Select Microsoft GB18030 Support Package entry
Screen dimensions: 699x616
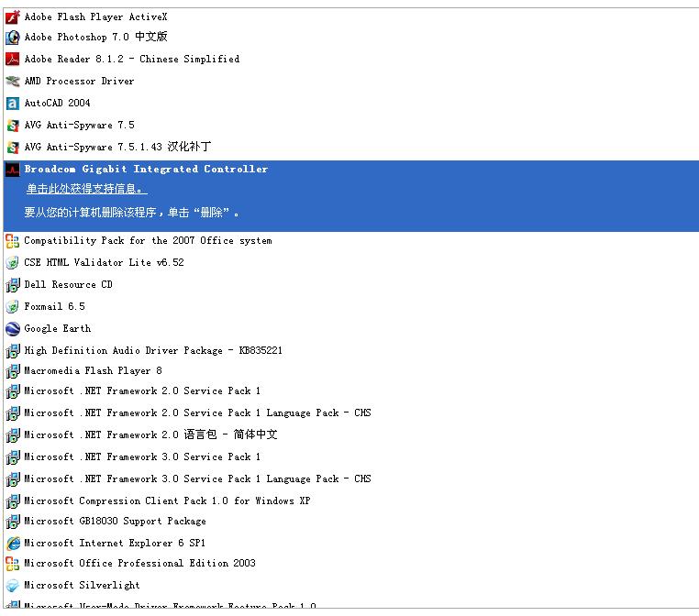(x=115, y=522)
